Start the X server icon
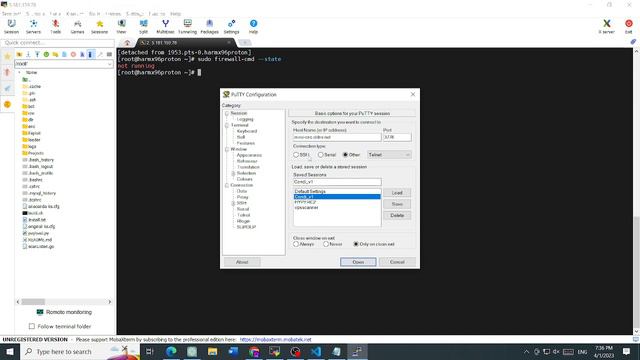This screenshot has width=640, height=360. 607,27
